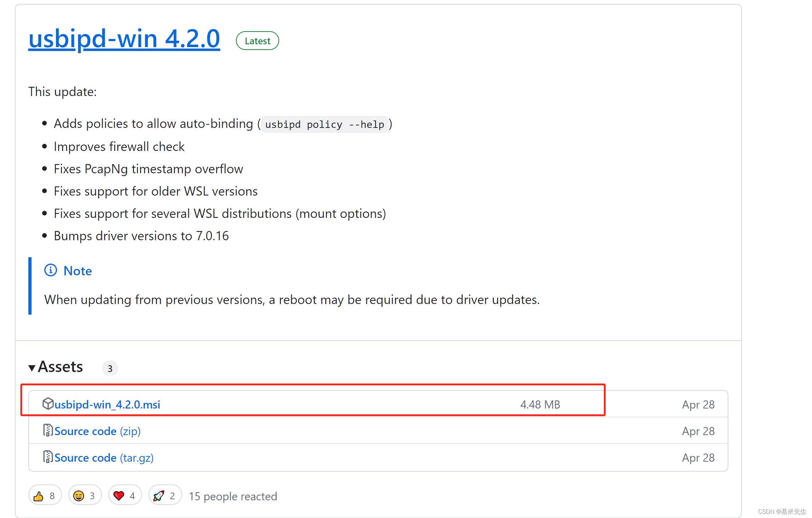The image size is (812, 518).
Task: Click the 'This update:' text
Action: tap(62, 91)
